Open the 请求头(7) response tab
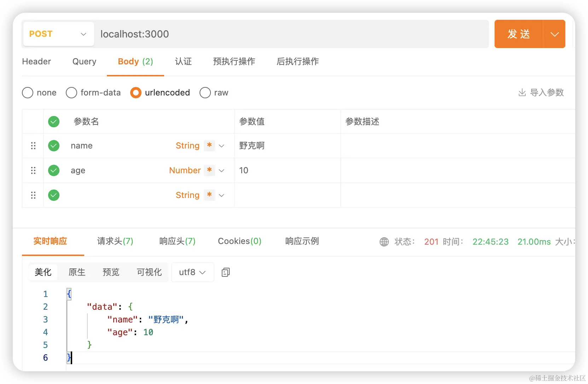The width and height of the screenshot is (588, 384). 115,241
